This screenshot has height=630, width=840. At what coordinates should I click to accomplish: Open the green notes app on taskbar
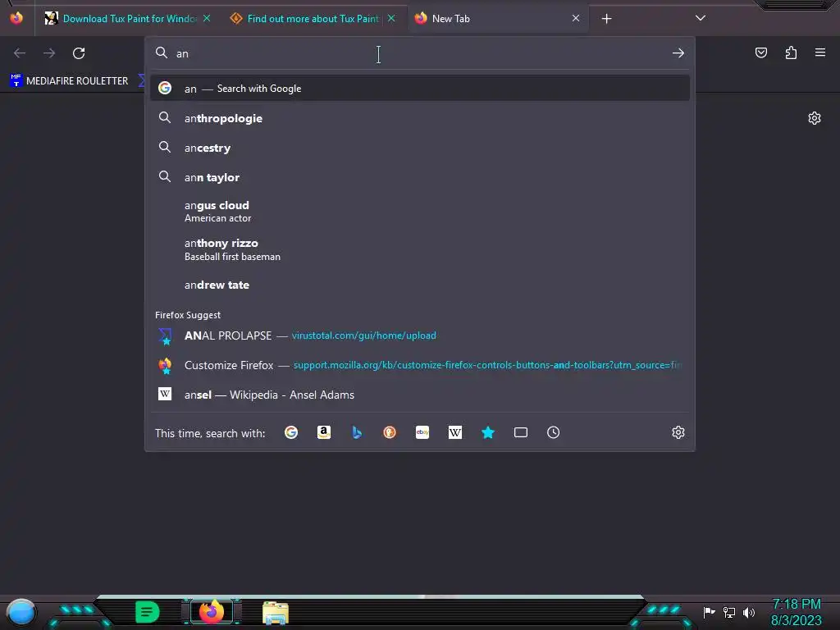(148, 612)
